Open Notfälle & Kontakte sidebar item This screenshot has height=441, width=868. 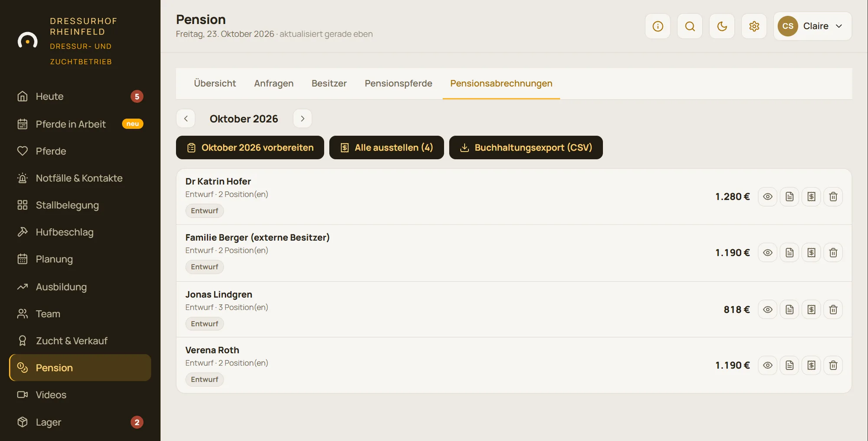coord(80,178)
